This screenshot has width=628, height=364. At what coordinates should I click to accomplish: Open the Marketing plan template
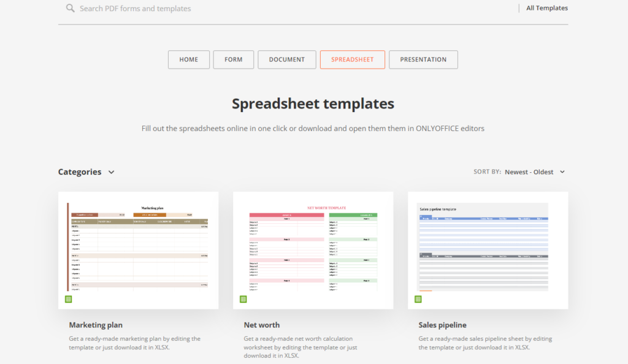point(96,325)
